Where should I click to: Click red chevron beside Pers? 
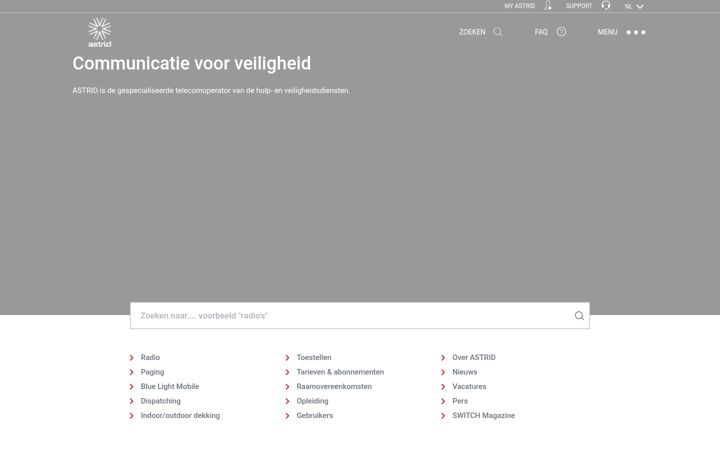(443, 401)
